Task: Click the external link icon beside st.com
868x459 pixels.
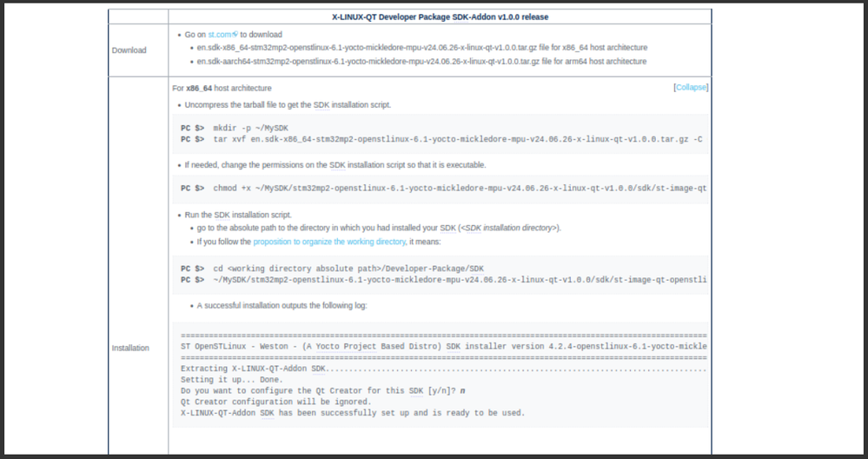Action: pos(235,34)
